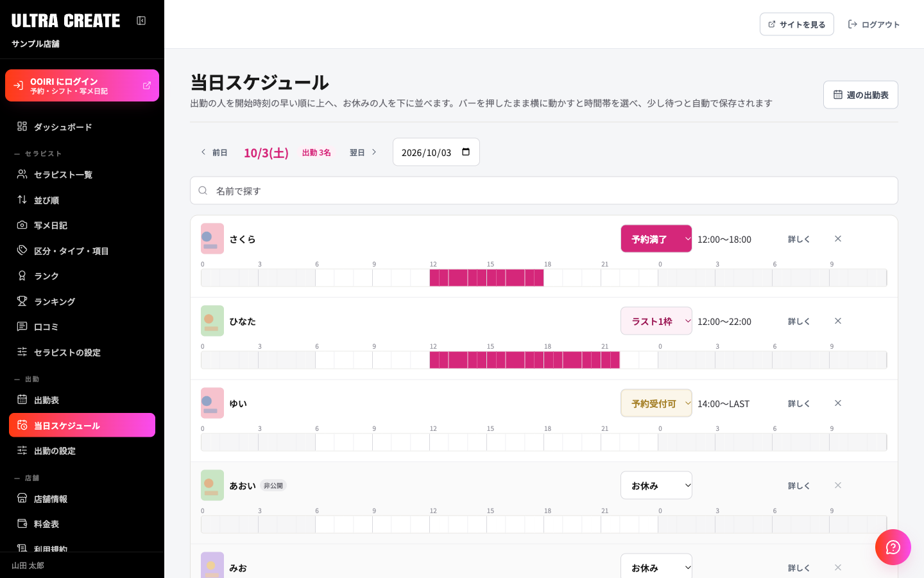
Task: Go to next day with 翌日
Action: [363, 152]
